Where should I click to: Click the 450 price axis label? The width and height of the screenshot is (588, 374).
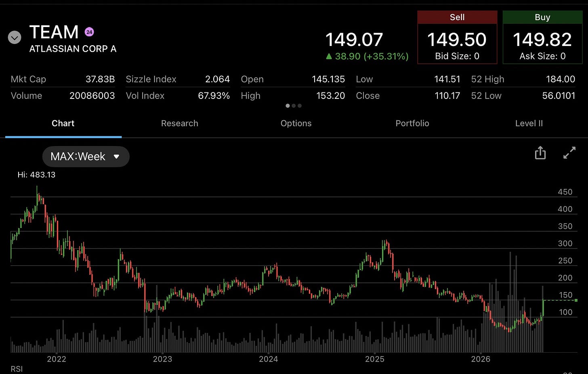tap(565, 192)
